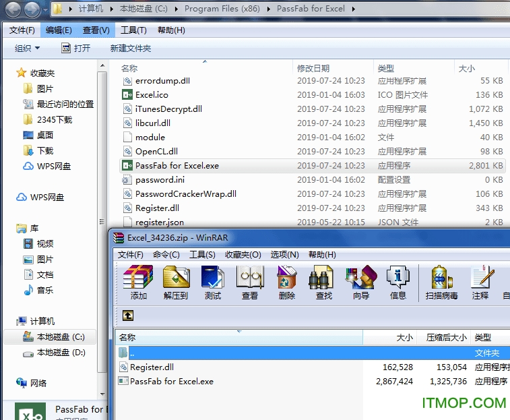Open the 2345下载 folder in sidebar

(48, 120)
